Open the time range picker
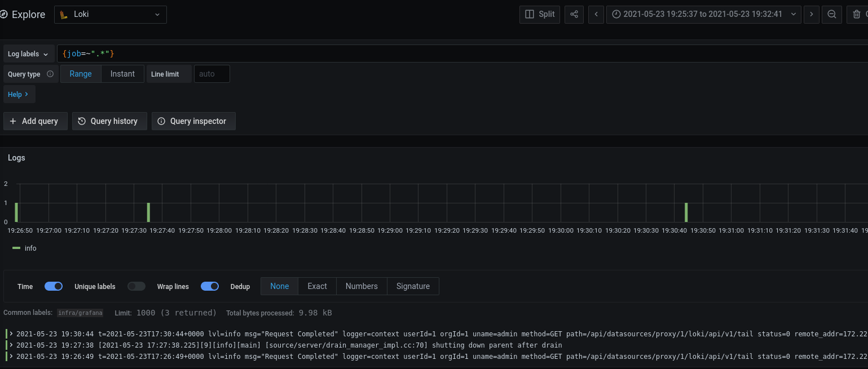Image resolution: width=868 pixels, height=369 pixels. [x=704, y=14]
